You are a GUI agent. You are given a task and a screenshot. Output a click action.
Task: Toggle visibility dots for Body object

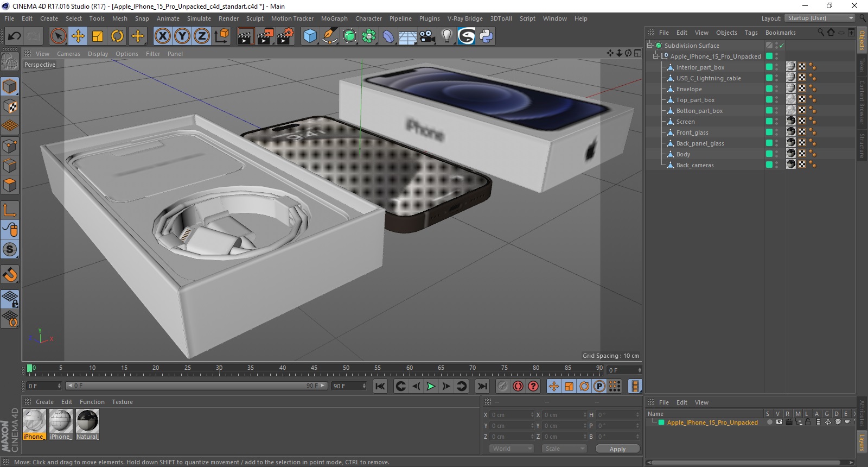(776, 154)
